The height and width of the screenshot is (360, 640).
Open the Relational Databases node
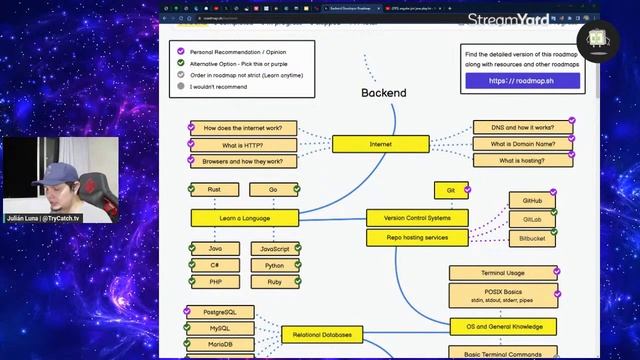(x=322, y=335)
